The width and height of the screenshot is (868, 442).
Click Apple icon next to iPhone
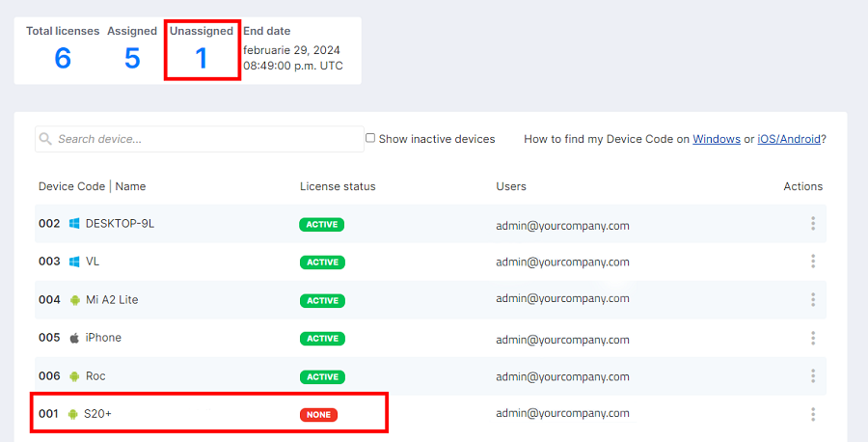pos(74,338)
